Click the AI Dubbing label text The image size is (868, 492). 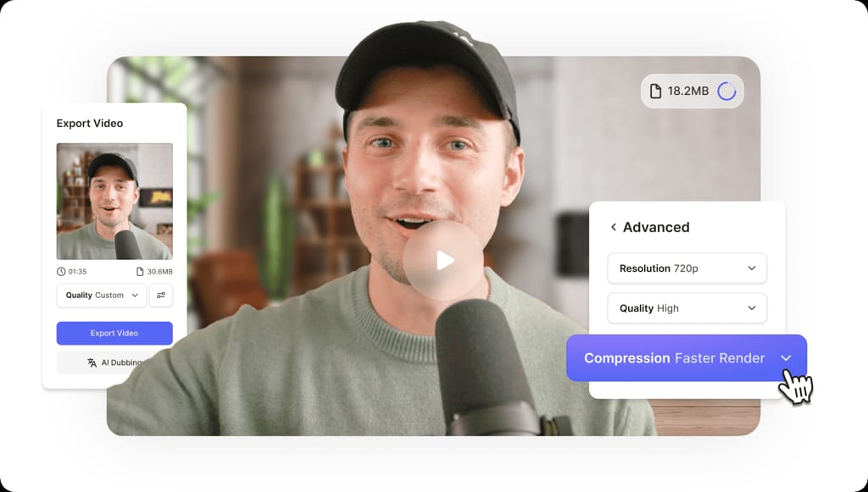coord(121,362)
